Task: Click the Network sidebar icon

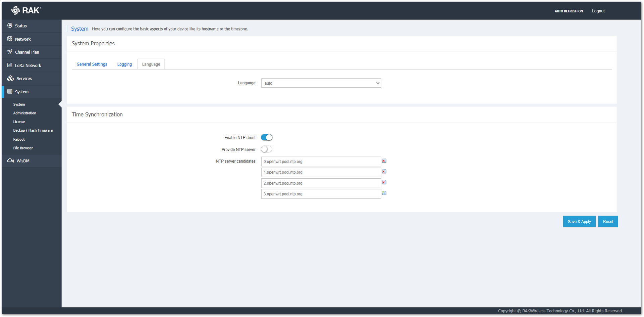Action: tap(10, 39)
